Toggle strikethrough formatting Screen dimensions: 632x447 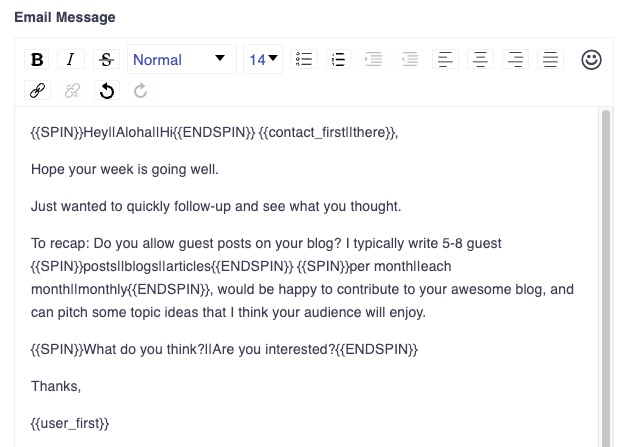pos(105,60)
